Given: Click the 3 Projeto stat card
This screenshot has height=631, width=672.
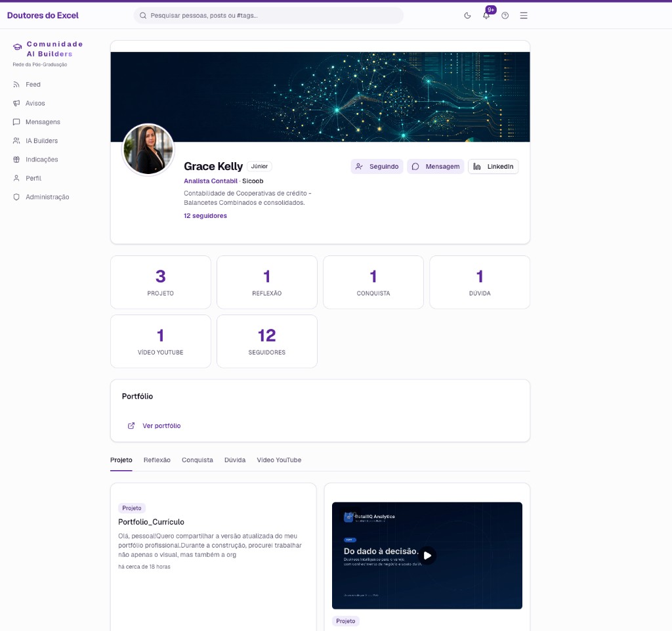Looking at the screenshot, I should click(161, 282).
